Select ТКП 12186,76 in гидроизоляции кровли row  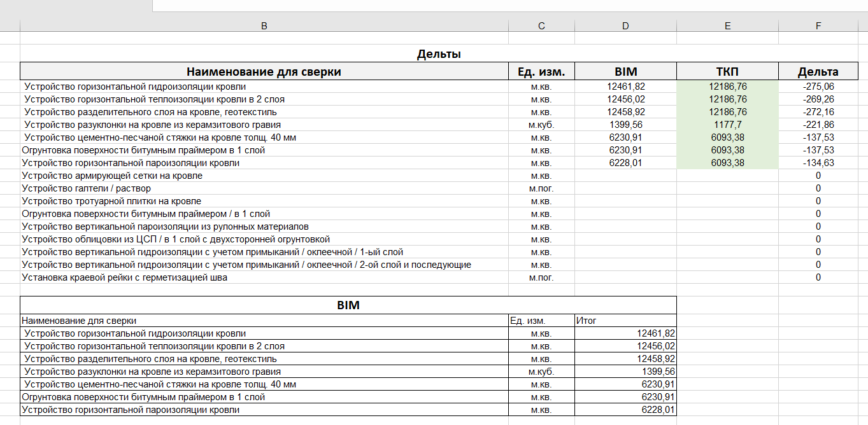pos(727,87)
